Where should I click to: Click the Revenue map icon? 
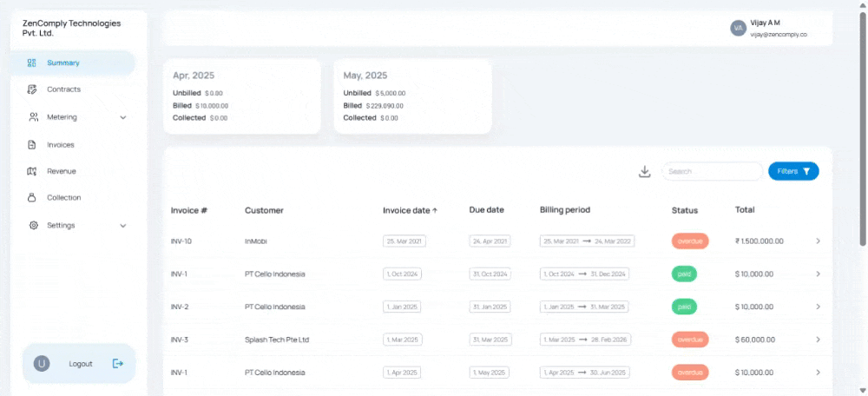pos(31,171)
